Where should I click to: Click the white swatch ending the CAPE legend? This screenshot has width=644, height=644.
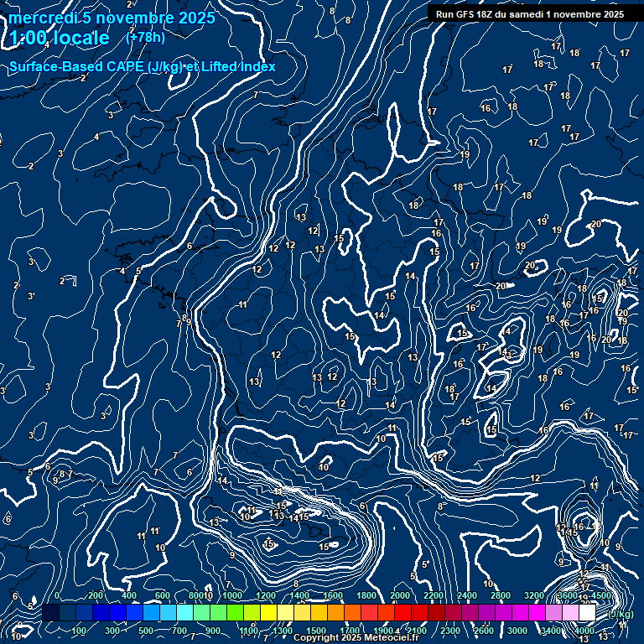[587, 612]
